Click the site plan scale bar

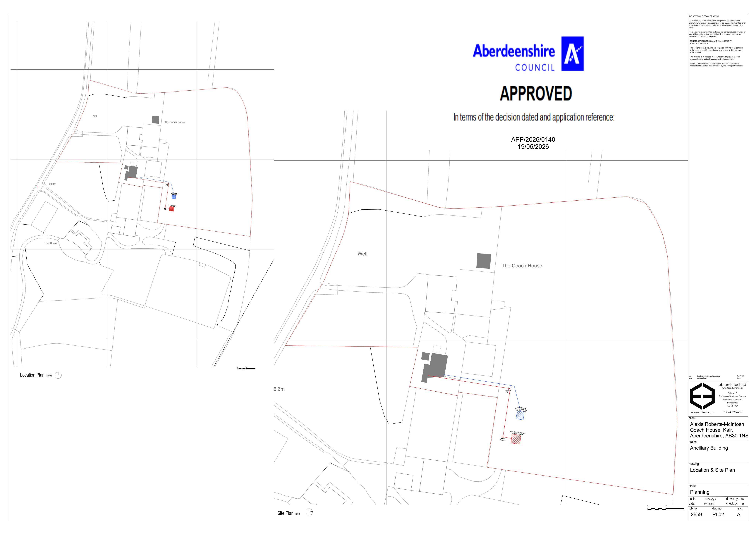pyautogui.click(x=665, y=509)
